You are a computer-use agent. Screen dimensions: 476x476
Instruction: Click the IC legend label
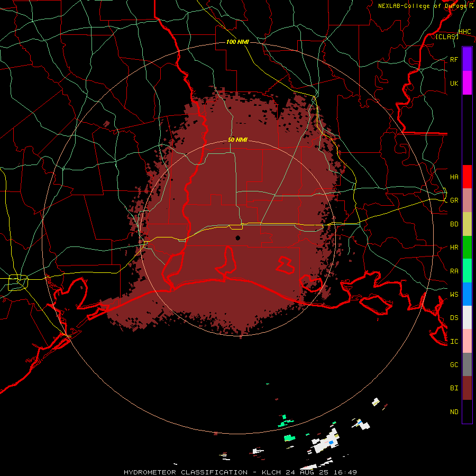click(x=454, y=342)
